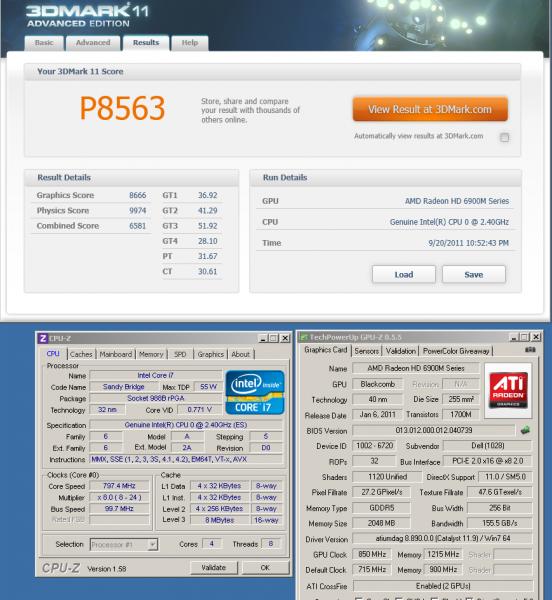Click the 'AMD Radeon HD 6900M Series' Run Details value

coord(457,201)
